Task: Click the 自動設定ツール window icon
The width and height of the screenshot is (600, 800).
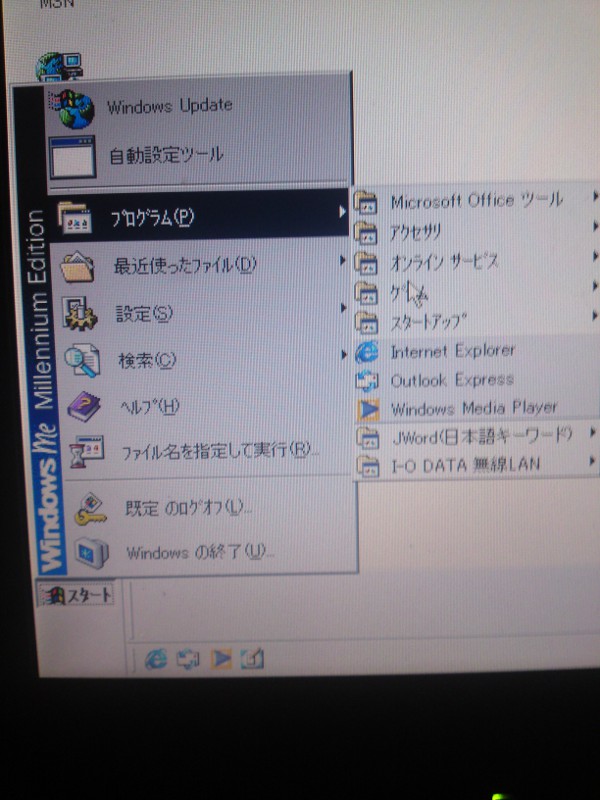Action: coord(72,157)
